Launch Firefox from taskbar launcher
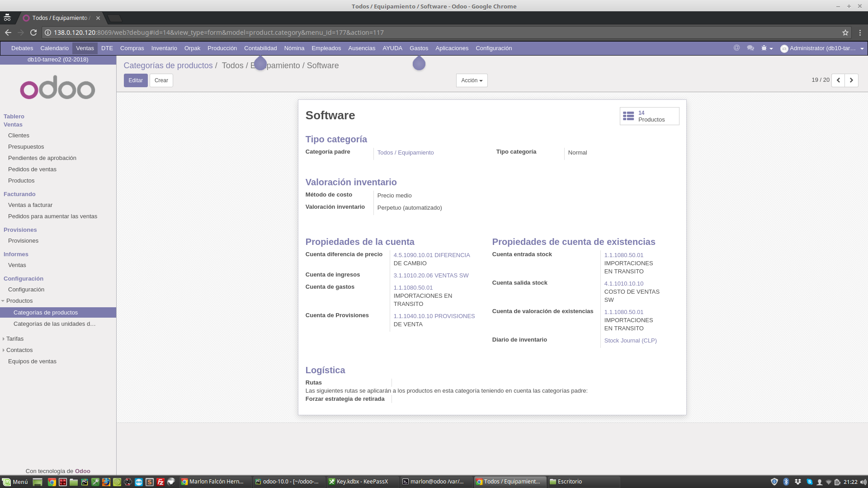Screen dimensions: 868x488 click(x=106, y=482)
